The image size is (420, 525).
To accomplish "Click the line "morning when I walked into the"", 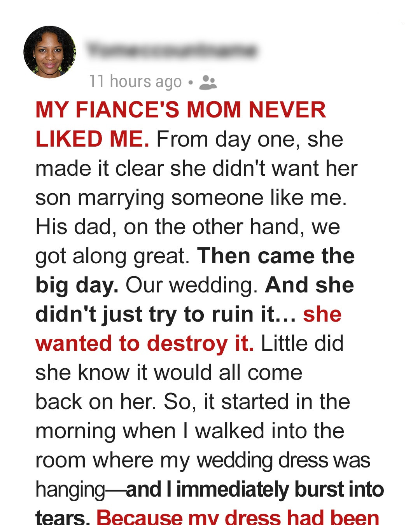I will click(190, 431).
